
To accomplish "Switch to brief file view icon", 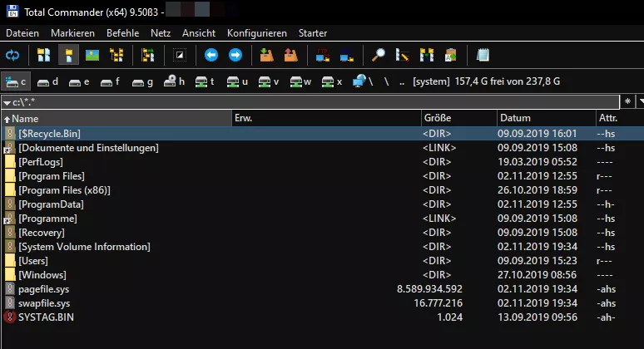I will [43, 55].
